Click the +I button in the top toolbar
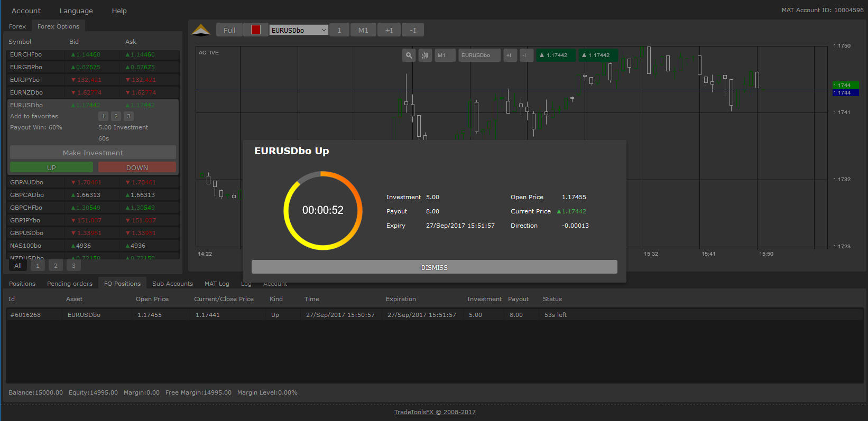The image size is (868, 421). (x=389, y=30)
